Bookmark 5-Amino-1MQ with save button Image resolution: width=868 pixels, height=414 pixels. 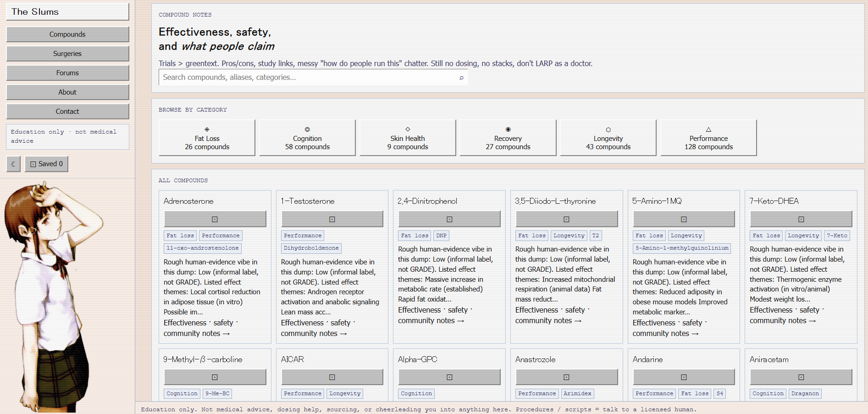[x=684, y=219]
